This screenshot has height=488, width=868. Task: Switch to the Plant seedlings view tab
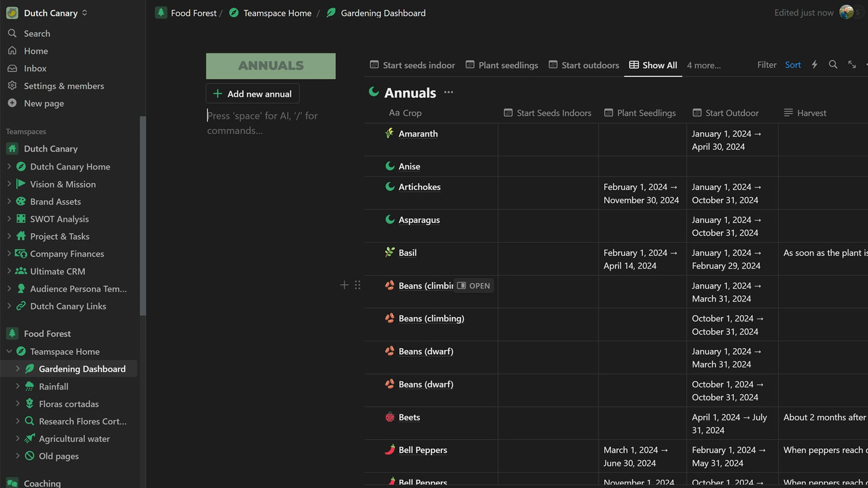(x=502, y=65)
